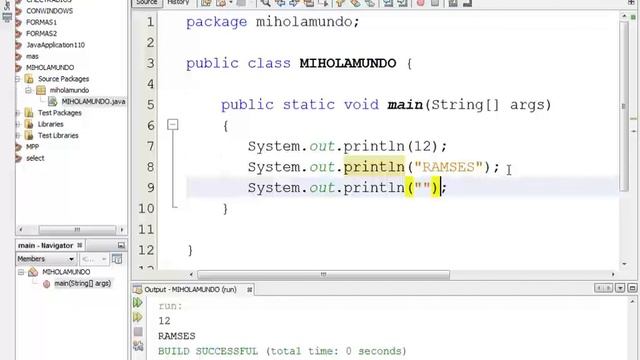This screenshot has width=640, height=360.
Task: Click the Source Packages folder icon
Action: pyautogui.click(x=29, y=79)
